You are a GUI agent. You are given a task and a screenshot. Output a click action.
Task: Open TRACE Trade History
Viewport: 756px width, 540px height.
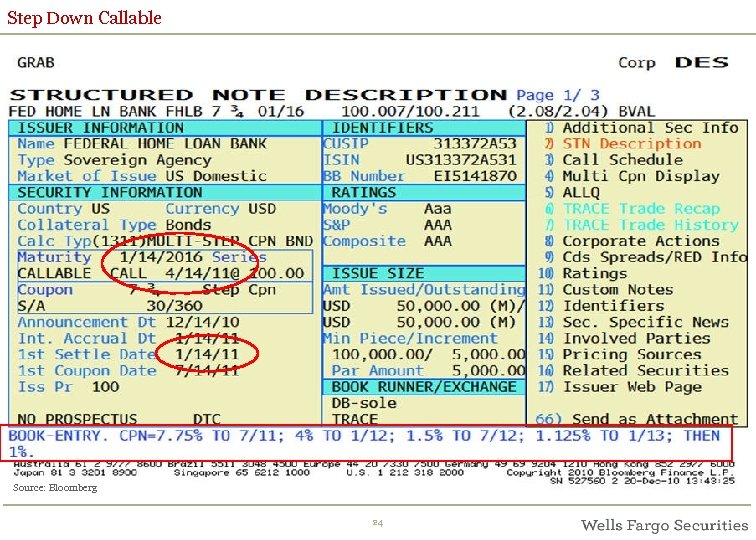pyautogui.click(x=642, y=225)
